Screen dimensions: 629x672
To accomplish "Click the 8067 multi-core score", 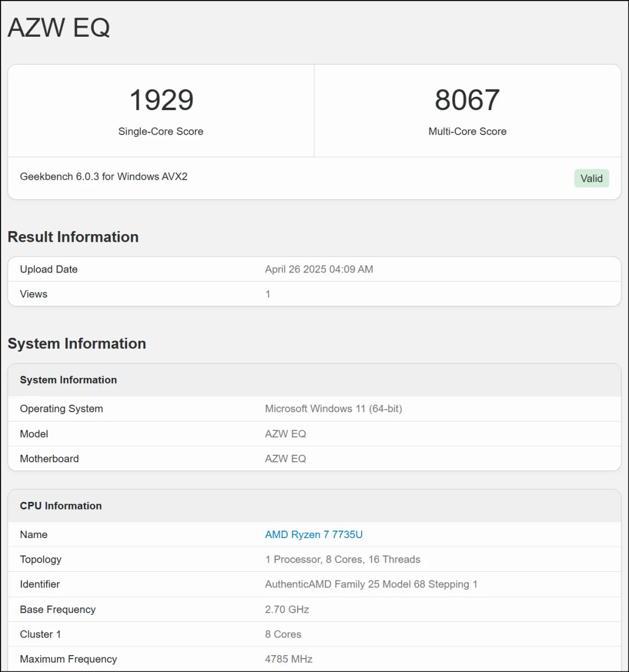I will pos(467,100).
